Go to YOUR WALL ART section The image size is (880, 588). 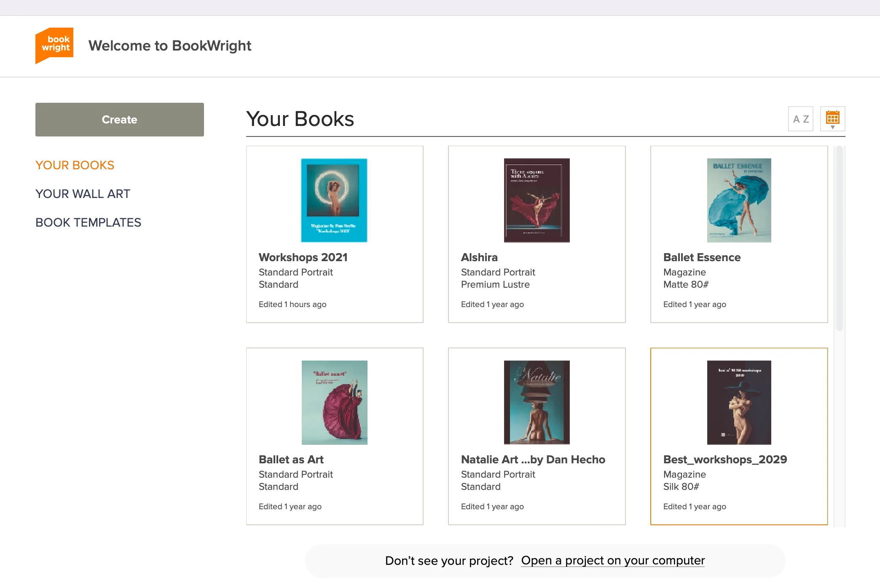[83, 194]
